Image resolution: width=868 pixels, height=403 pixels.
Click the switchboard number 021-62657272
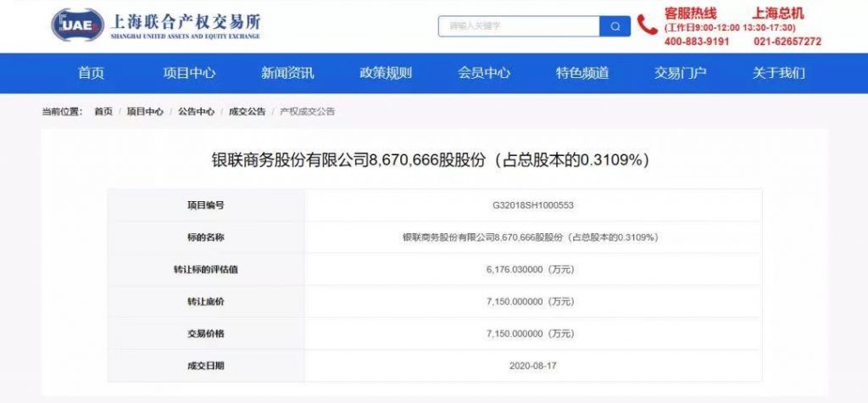(x=787, y=42)
